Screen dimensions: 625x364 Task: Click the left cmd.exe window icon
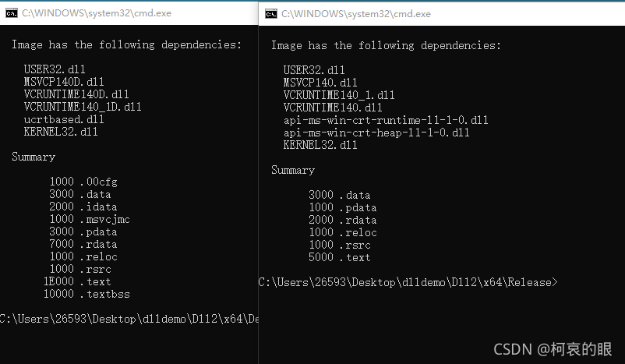coord(12,13)
